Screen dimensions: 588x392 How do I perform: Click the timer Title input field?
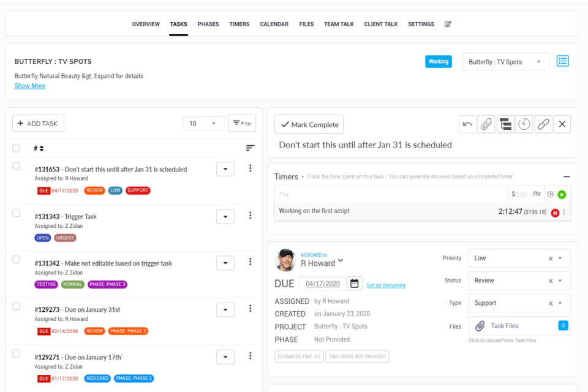click(x=391, y=194)
